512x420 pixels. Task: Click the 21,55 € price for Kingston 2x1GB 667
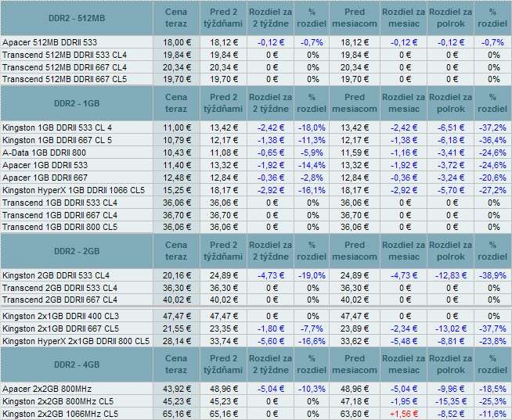(177, 328)
